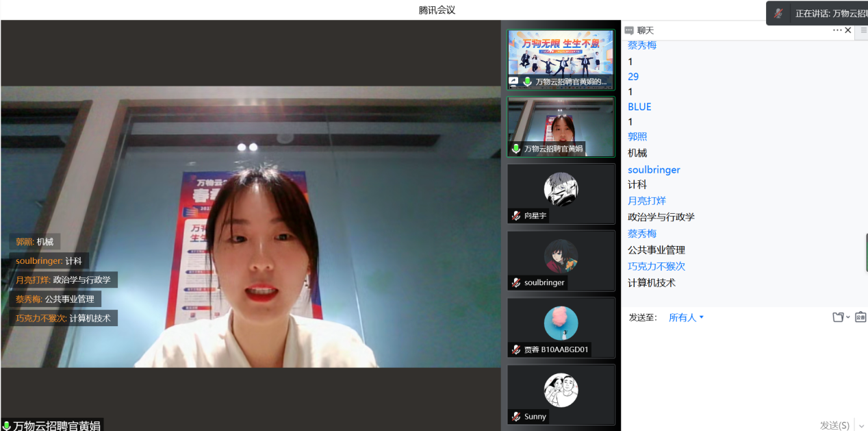Screen dimensions: 868x431
Task: Expand the 所有人 recipient dropdown
Action: pyautogui.click(x=686, y=317)
